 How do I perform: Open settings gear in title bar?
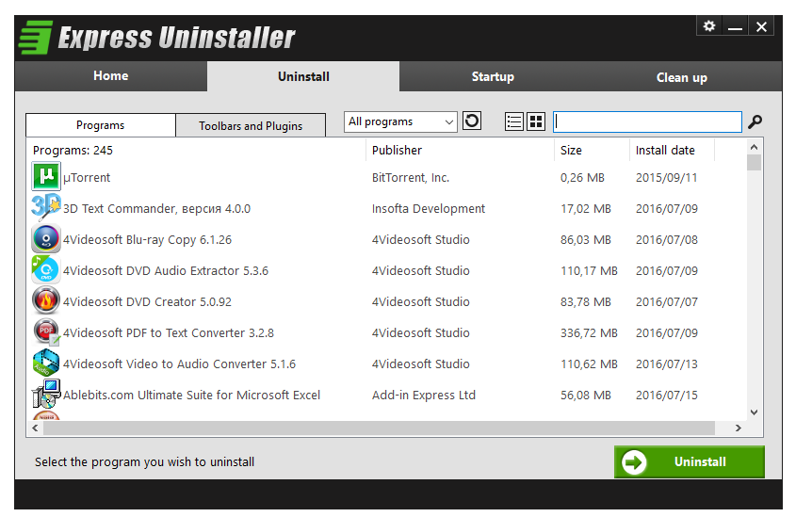[x=709, y=25]
